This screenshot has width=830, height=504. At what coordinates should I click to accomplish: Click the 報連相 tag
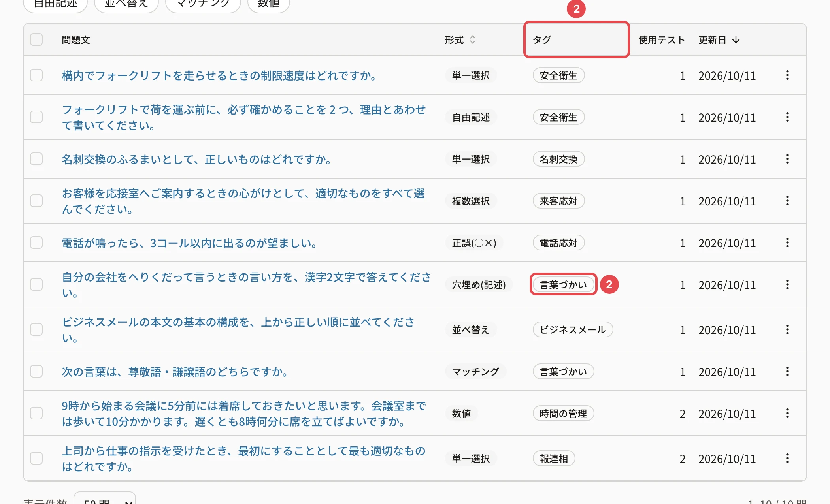coord(554,458)
